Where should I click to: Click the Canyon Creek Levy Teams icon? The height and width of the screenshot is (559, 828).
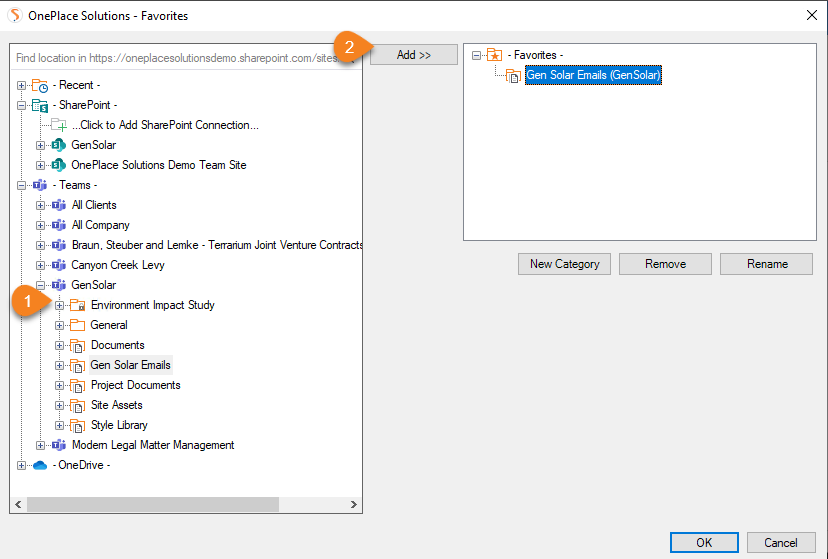[x=59, y=265]
